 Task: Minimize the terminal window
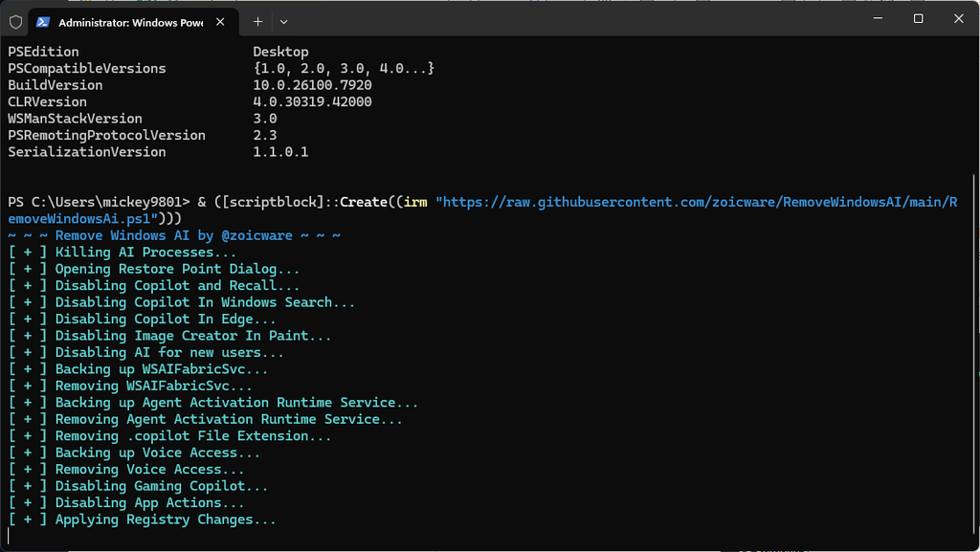(x=872, y=19)
